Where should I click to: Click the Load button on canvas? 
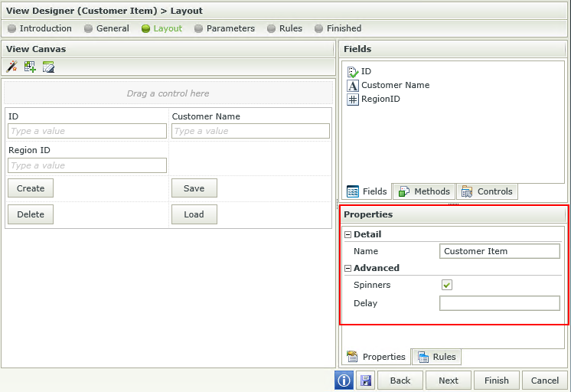[x=194, y=214]
